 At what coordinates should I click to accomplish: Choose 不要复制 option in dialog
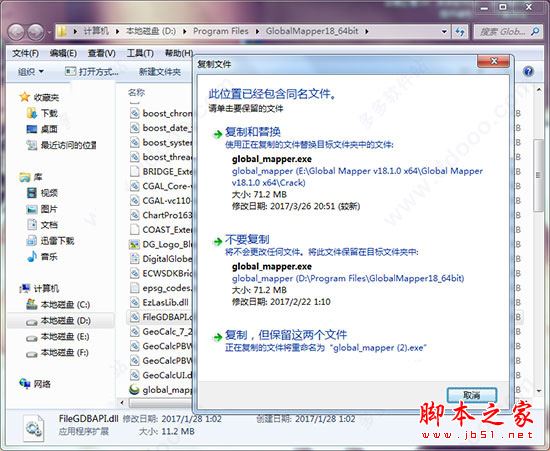[247, 240]
